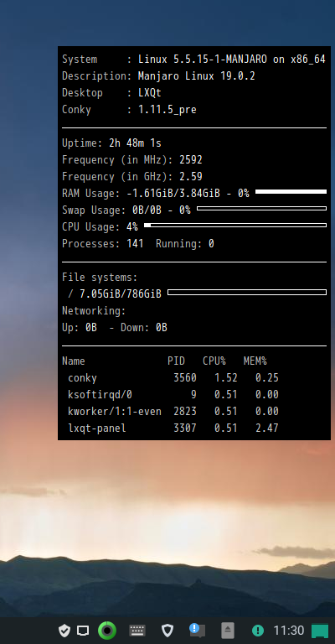Click the CPU Usage bar
The width and height of the screenshot is (335, 644).
(x=235, y=225)
